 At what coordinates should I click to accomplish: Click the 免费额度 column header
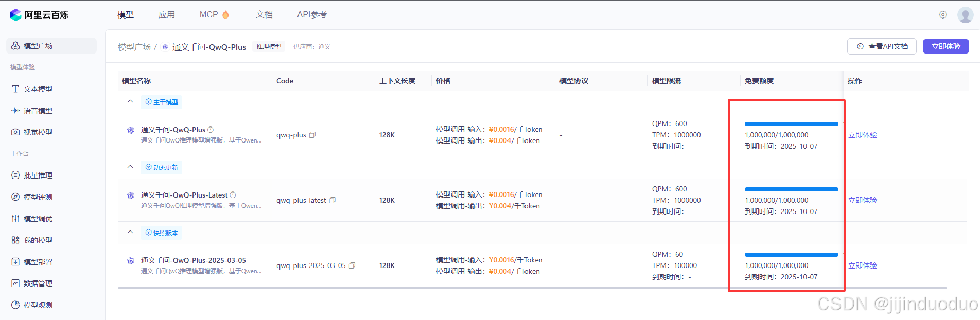pos(759,81)
